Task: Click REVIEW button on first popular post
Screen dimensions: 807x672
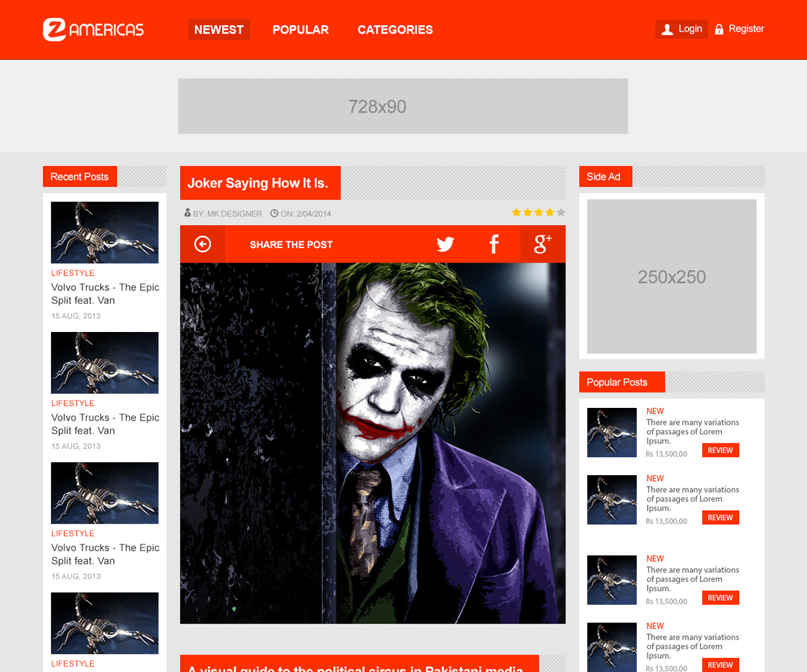Action: point(720,450)
